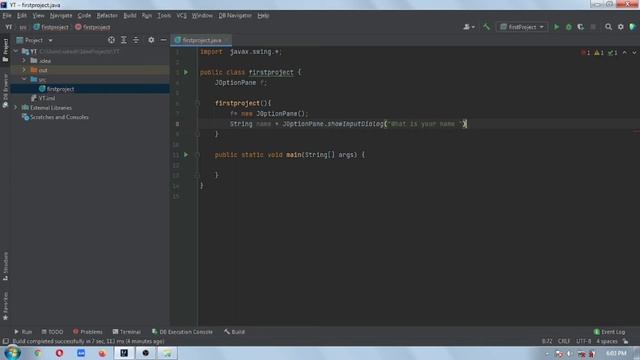Click CRLF line separator in status bar
This screenshot has height=360, width=640.
point(564,341)
